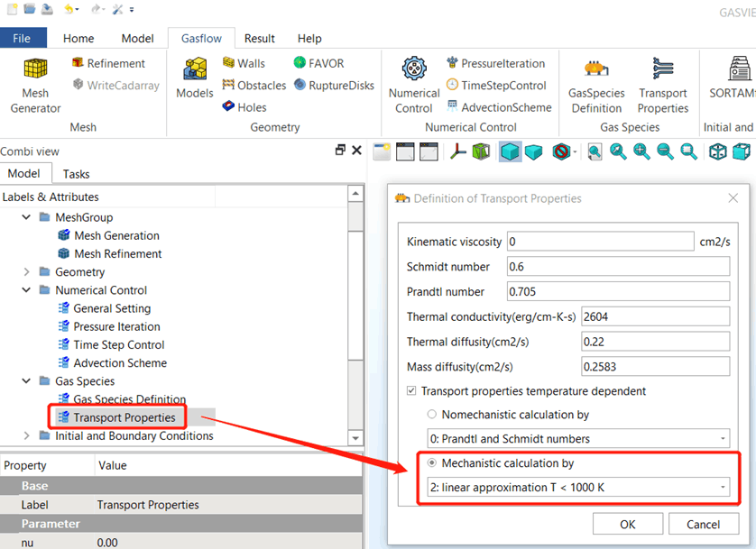Click the Kinematic viscosity input field
This screenshot has width=756, height=549.
coord(600,242)
